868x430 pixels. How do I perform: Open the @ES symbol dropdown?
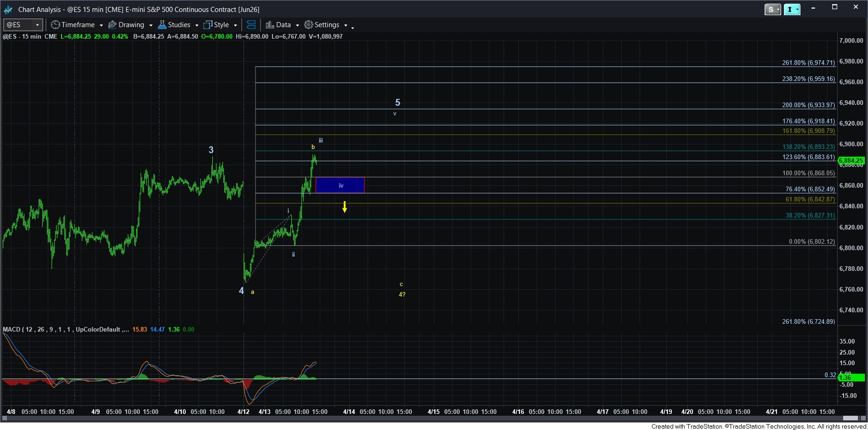coord(37,25)
